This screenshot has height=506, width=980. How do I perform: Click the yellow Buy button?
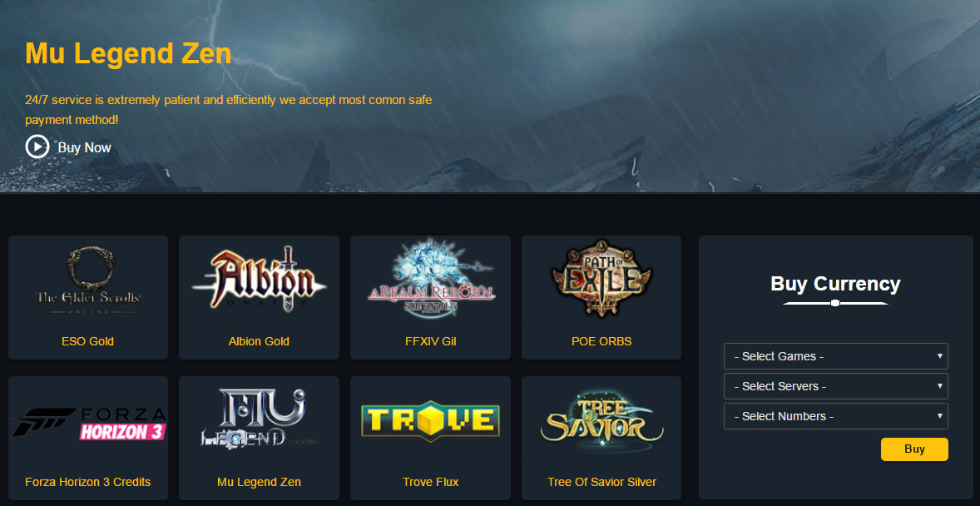[x=914, y=449]
